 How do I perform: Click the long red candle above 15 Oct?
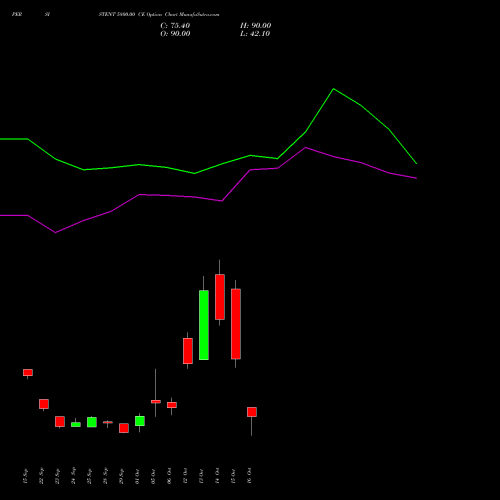pos(236,324)
